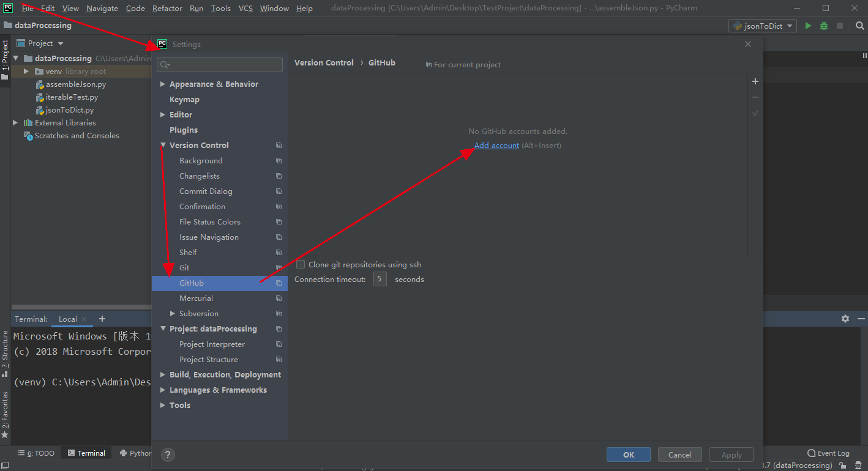Click project-level icon beside GitHub row
868x471 pixels.
(279, 283)
